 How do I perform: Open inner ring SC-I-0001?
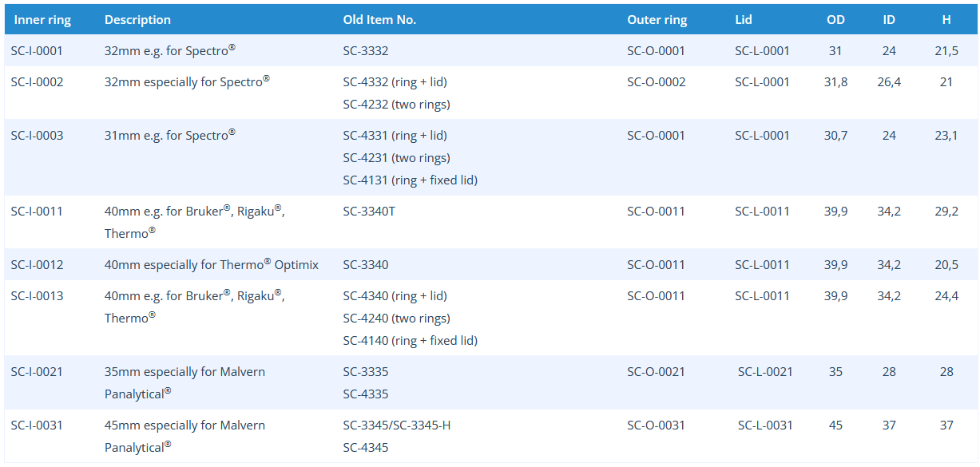pos(37,51)
